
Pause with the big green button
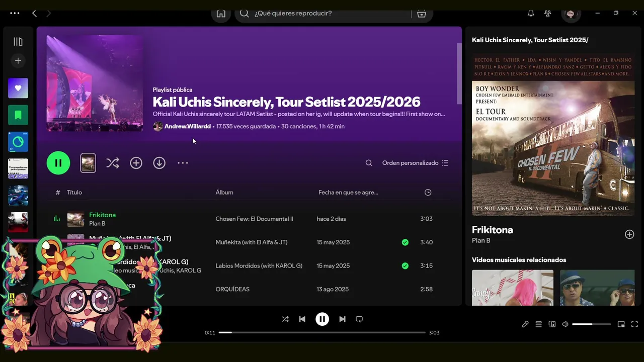[58, 163]
